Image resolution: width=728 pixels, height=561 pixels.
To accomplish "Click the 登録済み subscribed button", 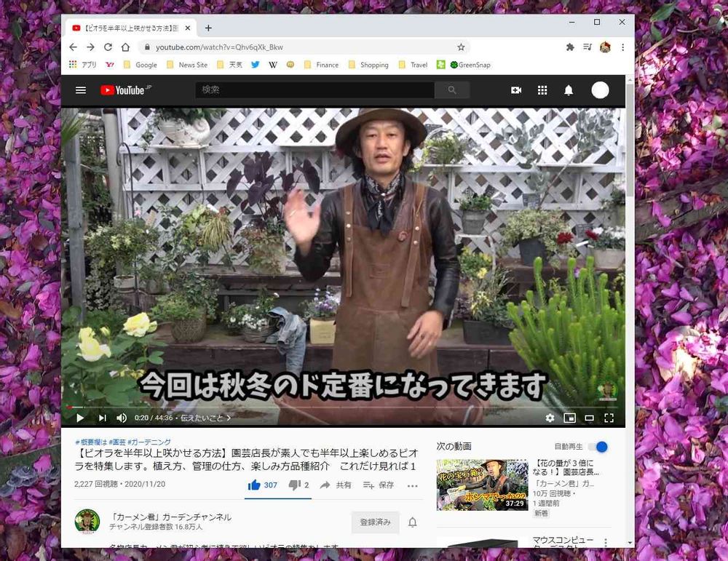I will tap(375, 522).
